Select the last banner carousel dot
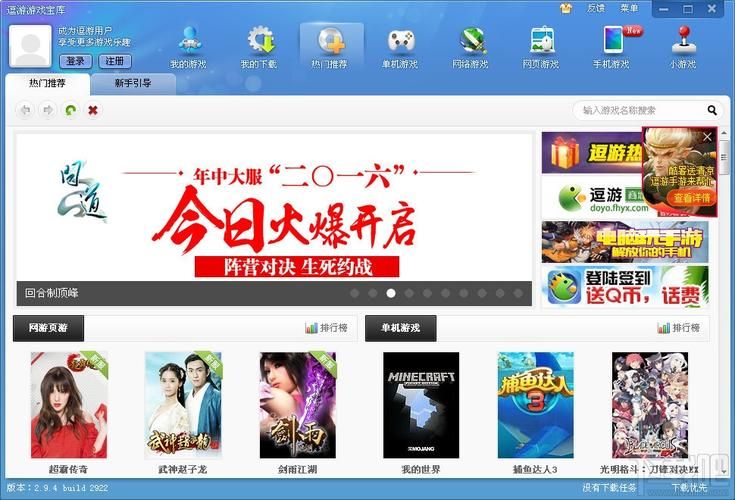This screenshot has height=500, width=735. click(518, 293)
